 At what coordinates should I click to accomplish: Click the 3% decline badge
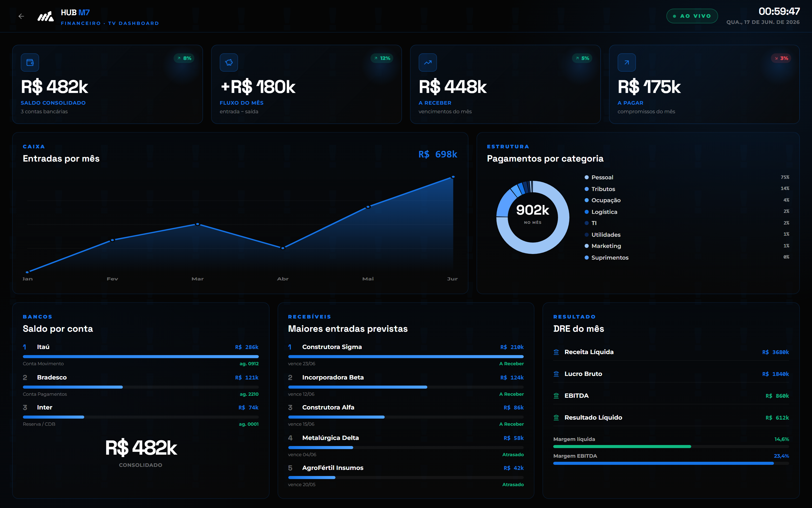[x=781, y=58]
